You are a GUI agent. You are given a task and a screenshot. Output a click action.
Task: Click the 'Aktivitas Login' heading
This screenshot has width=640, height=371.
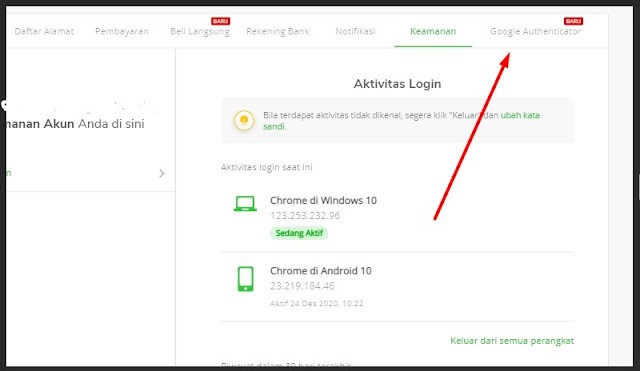(x=397, y=84)
